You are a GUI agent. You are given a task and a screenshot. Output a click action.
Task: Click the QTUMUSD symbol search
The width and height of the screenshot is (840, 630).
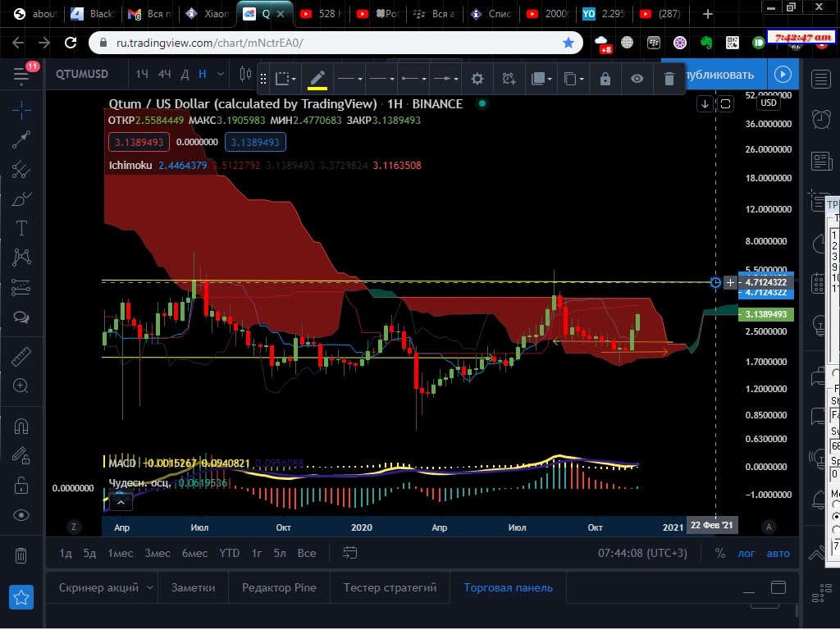coord(82,74)
